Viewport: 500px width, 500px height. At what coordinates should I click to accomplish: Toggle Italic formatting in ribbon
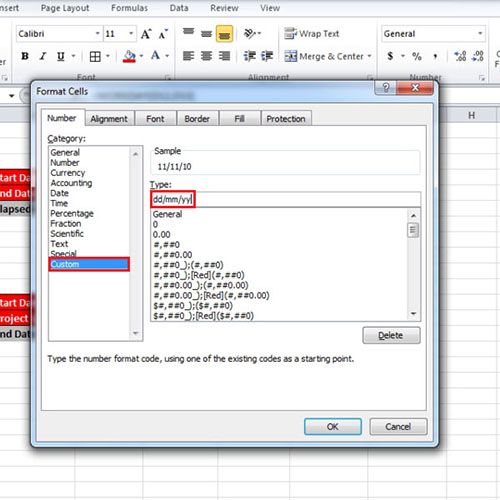pos(43,56)
